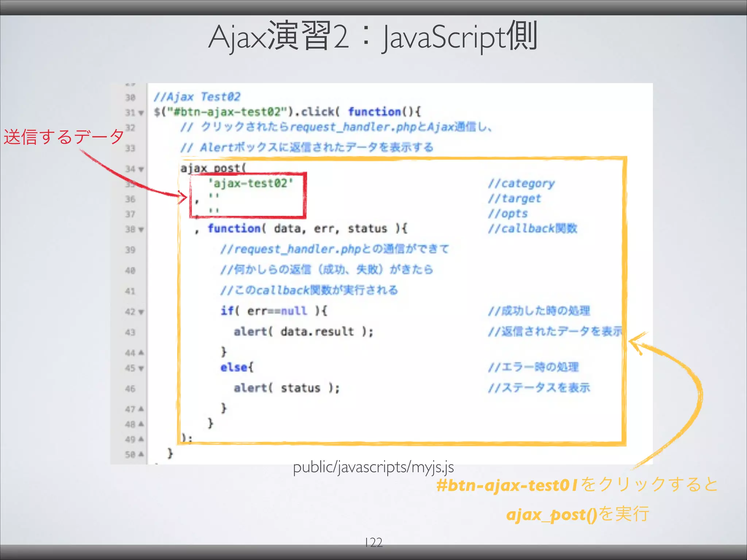Toggle the fold end marker at line 50
Image resolution: width=747 pixels, height=560 pixels.
point(141,454)
